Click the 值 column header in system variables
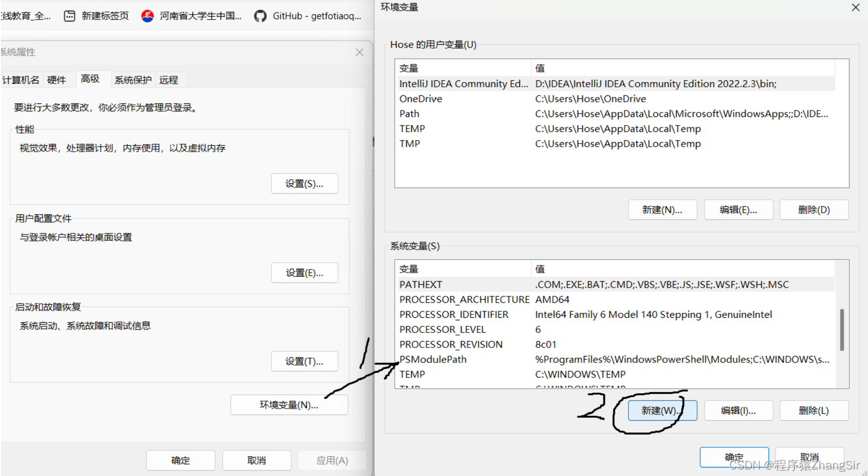Viewport: 868px width, 476px height. (x=683, y=269)
